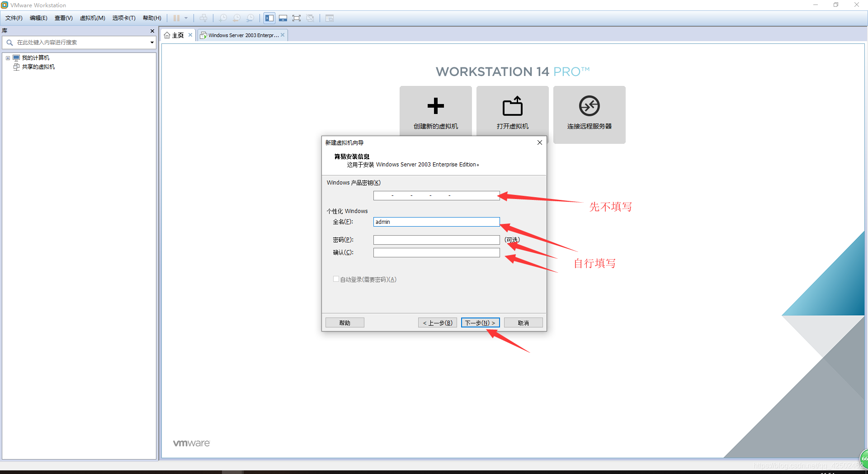Select 共享的虚拟机 in the library tree
Viewport: 868px width, 474px height.
coord(38,67)
